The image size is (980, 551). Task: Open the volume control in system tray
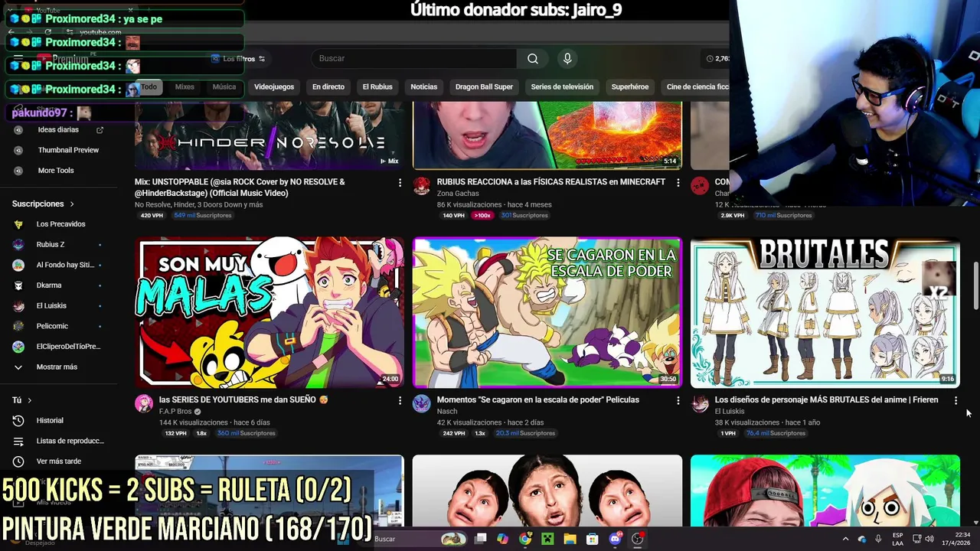point(929,539)
